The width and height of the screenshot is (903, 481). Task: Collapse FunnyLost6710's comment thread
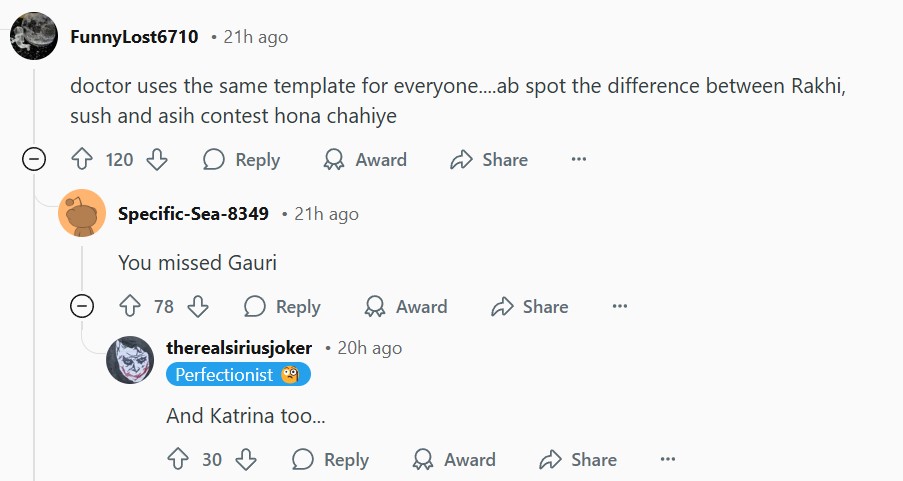(x=34, y=159)
